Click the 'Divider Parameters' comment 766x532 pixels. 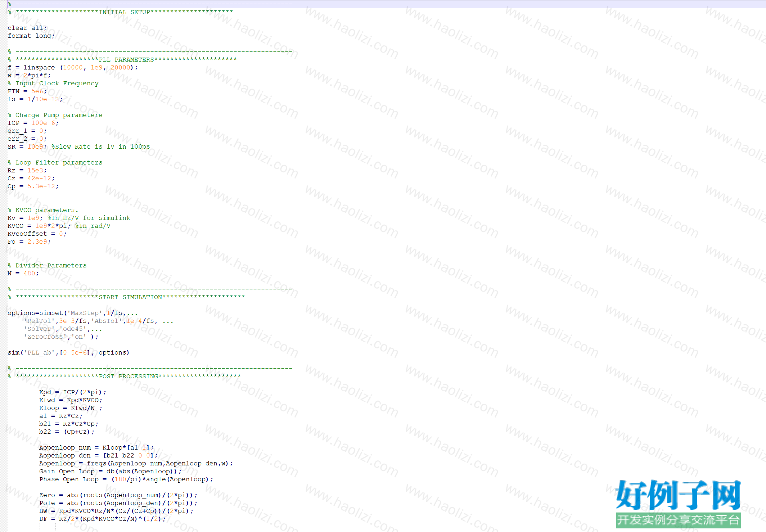point(47,265)
